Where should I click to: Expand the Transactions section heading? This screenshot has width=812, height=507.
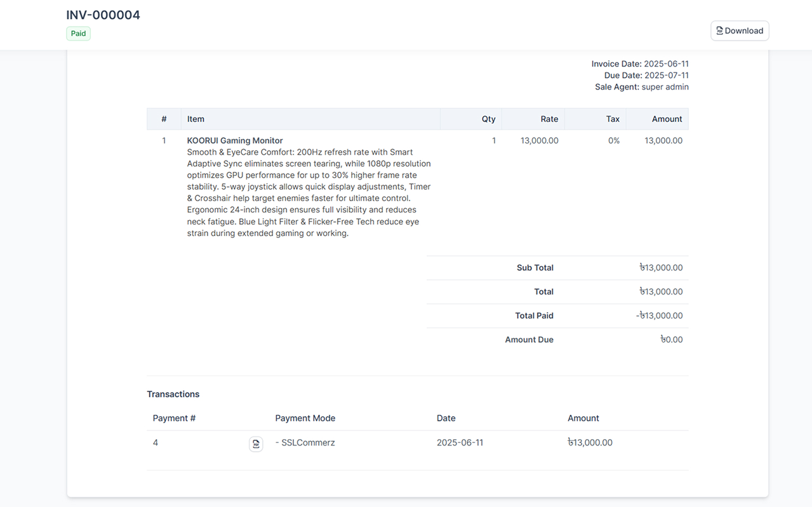173,394
